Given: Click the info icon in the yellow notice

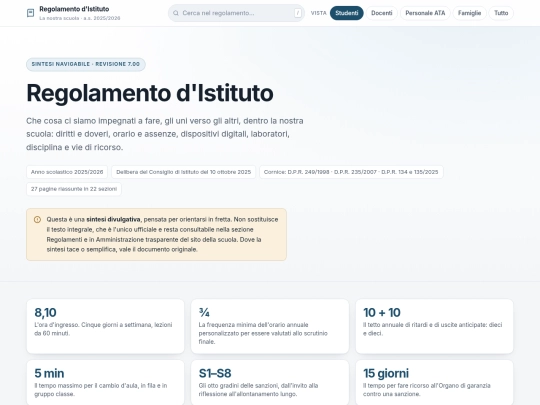Looking at the screenshot, I should (37, 219).
